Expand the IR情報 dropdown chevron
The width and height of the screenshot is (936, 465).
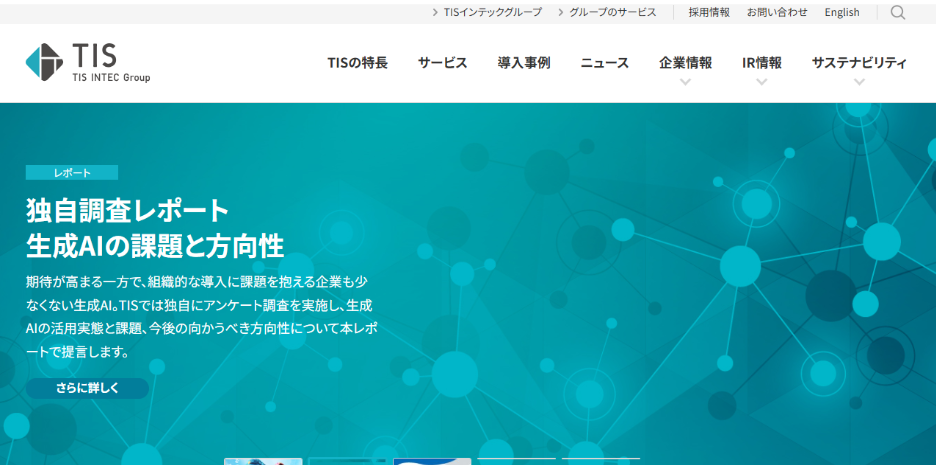click(x=762, y=82)
